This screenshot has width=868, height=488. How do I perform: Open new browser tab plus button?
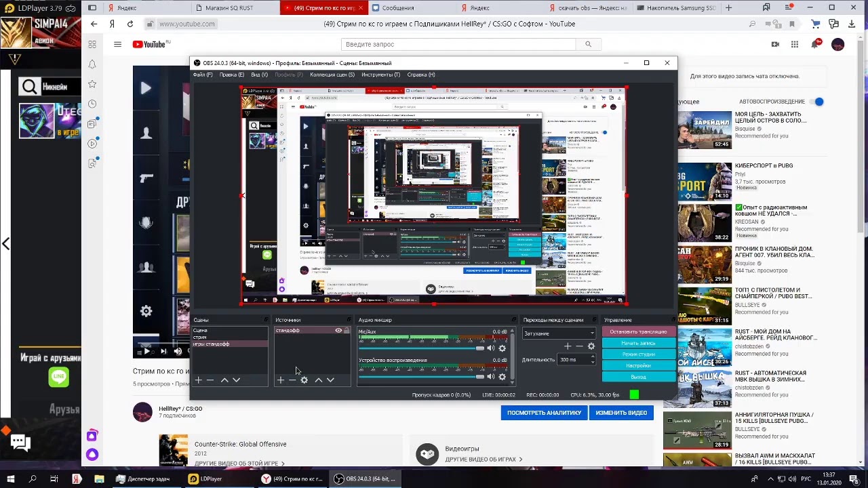pyautogui.click(x=728, y=8)
